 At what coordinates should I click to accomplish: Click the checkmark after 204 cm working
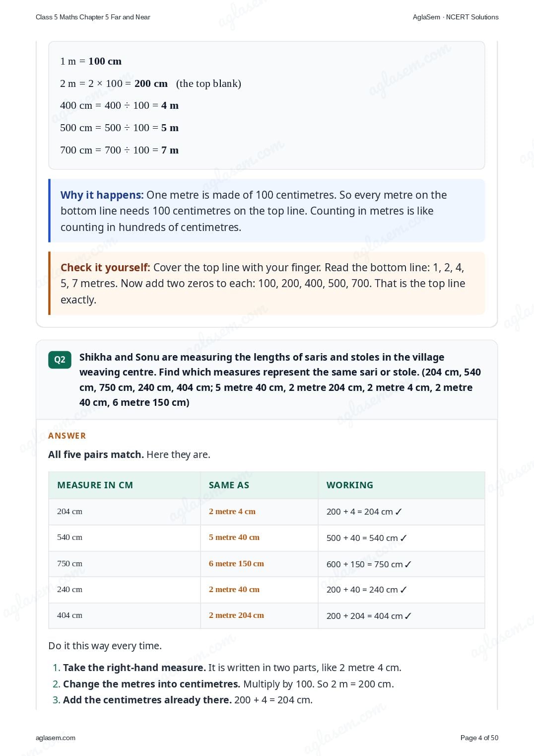(x=399, y=512)
